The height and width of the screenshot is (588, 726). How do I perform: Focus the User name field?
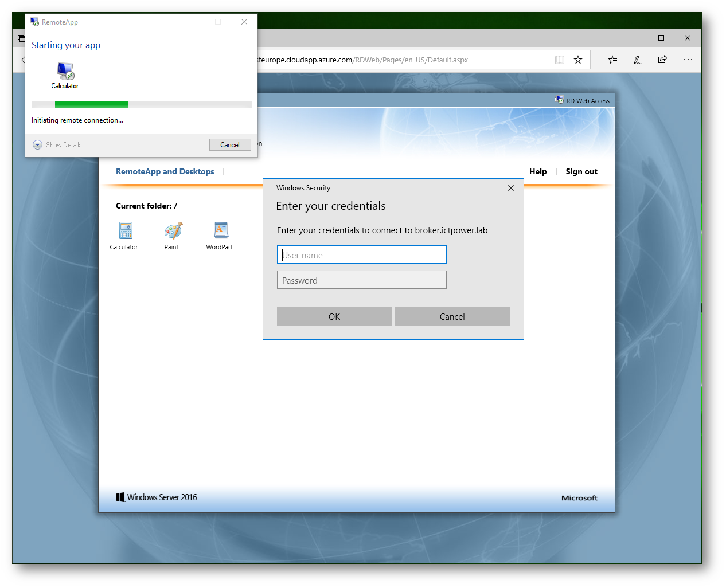click(362, 254)
